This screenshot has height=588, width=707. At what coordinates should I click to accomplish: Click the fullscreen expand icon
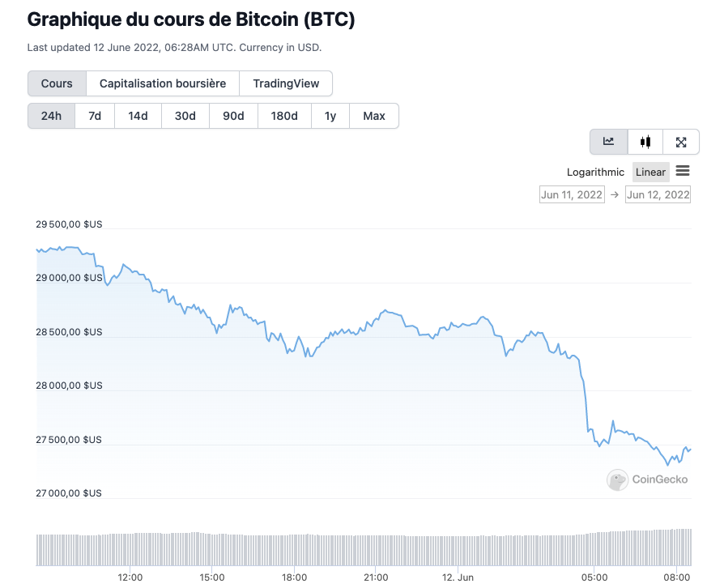coord(681,142)
